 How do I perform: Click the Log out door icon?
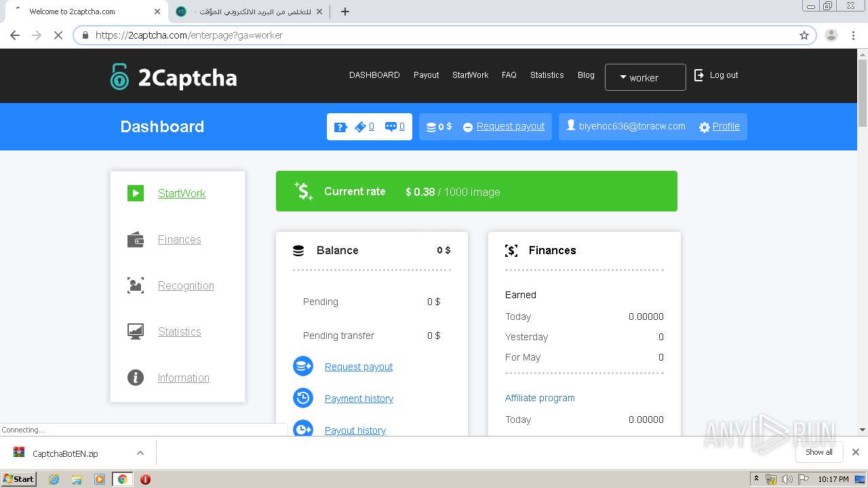point(699,75)
